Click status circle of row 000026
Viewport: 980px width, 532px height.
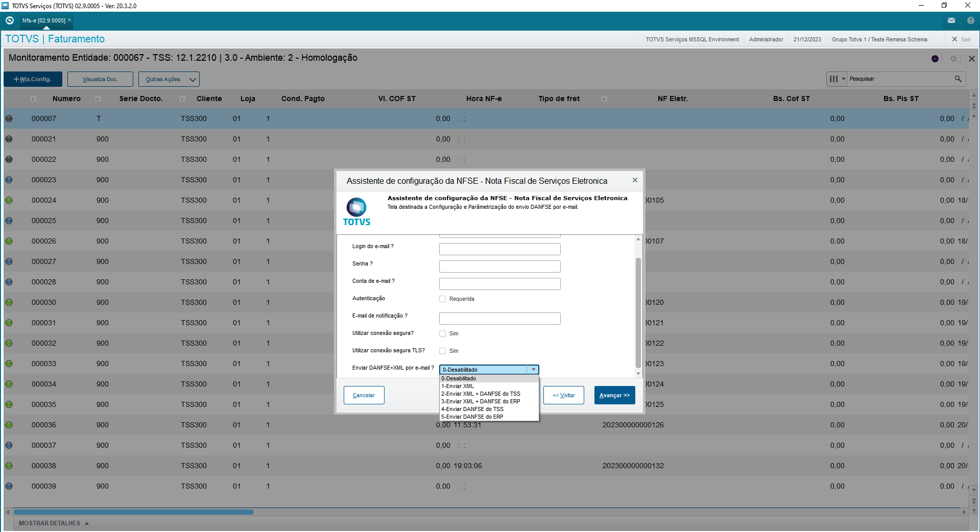[9, 241]
